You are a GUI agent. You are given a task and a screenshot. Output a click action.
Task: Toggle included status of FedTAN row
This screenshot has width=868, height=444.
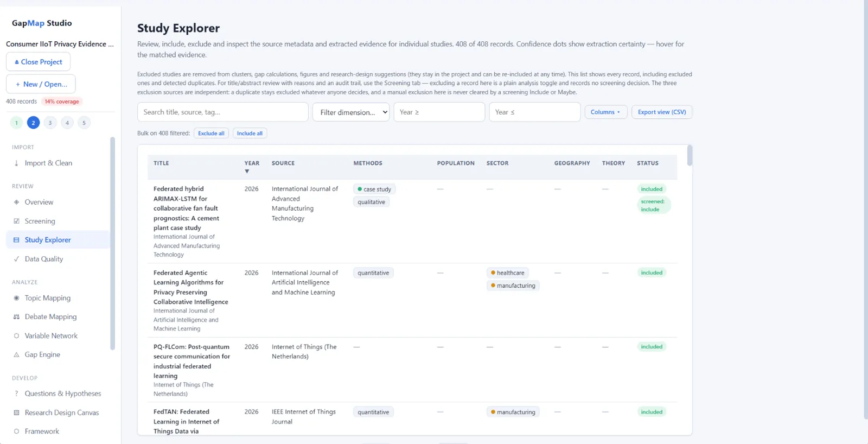[652, 412]
